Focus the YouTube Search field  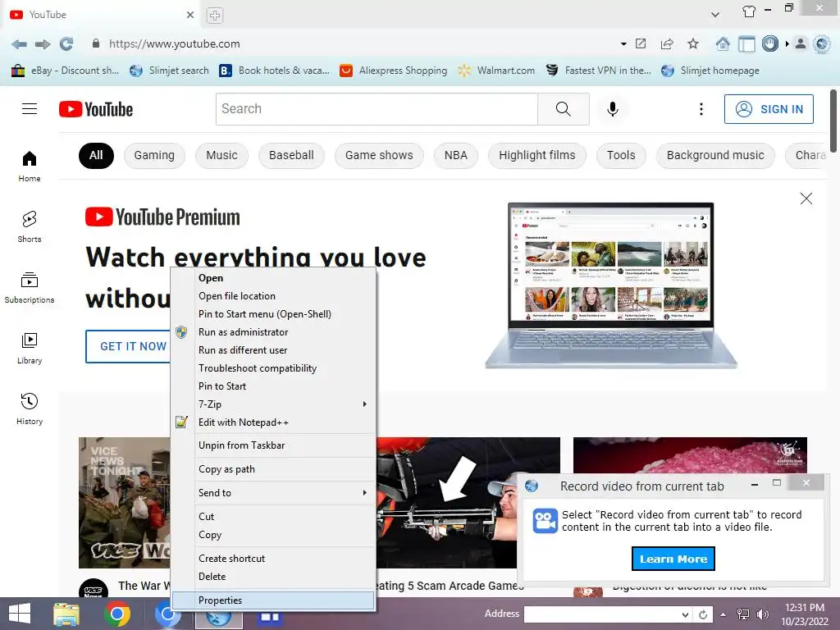coord(377,109)
